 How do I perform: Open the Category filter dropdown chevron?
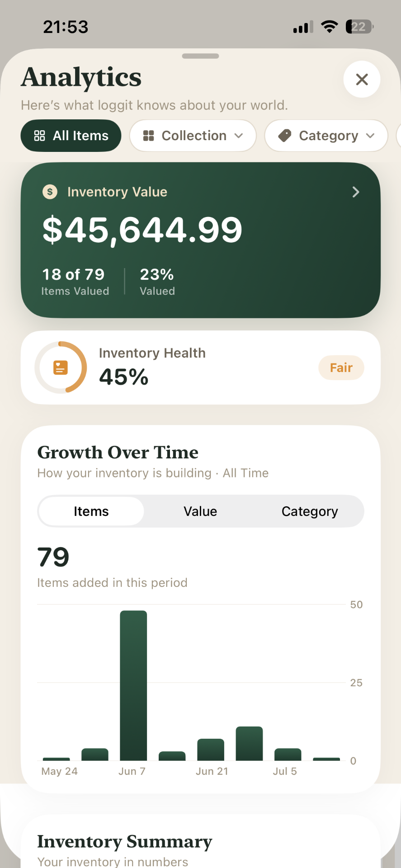click(x=370, y=136)
